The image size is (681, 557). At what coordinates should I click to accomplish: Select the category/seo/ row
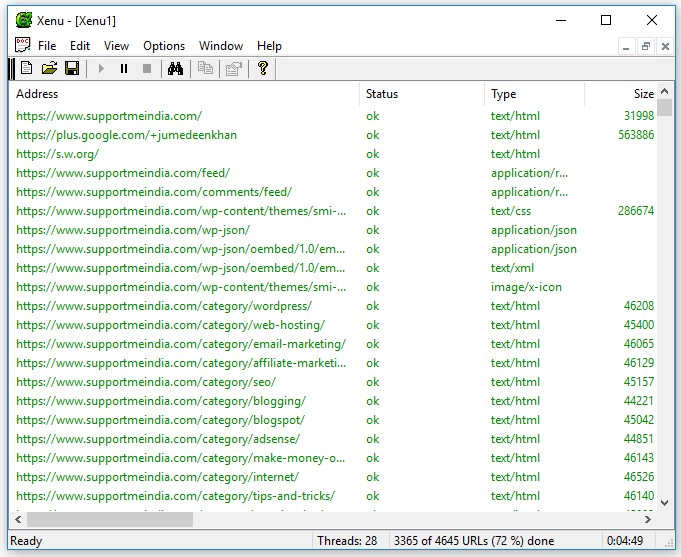[x=333, y=382]
